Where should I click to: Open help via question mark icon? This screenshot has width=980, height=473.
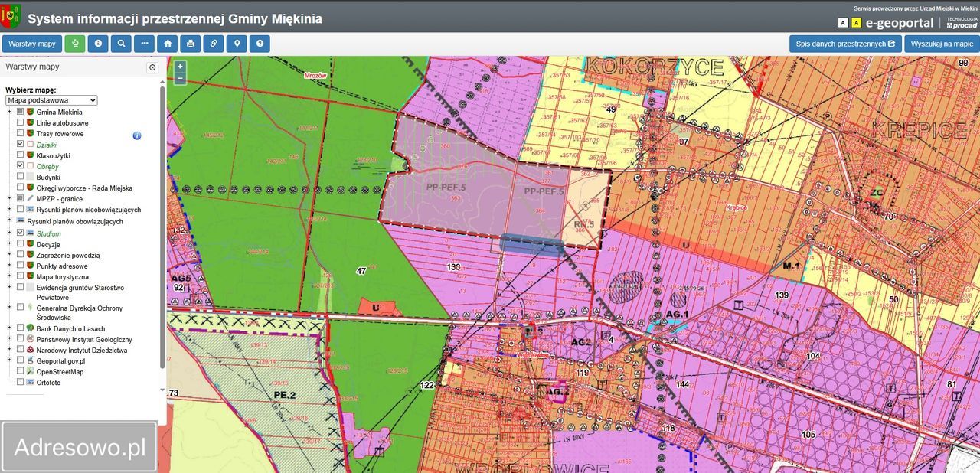coord(260,44)
